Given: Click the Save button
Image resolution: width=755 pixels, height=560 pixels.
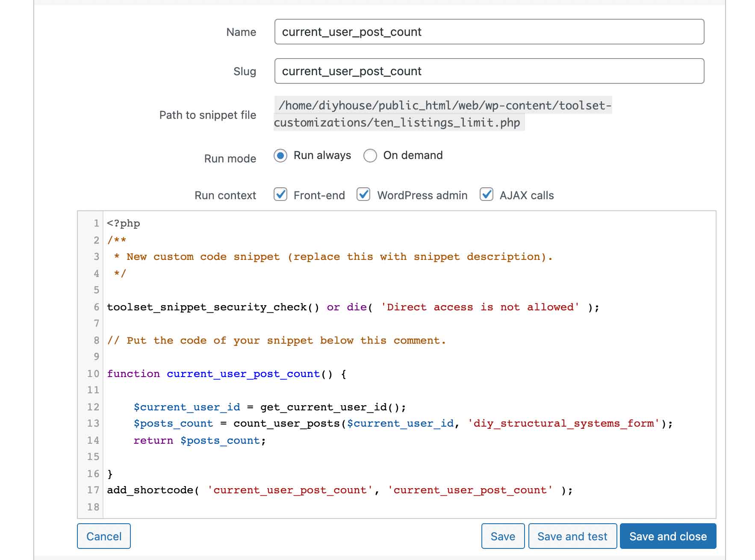Looking at the screenshot, I should tap(503, 536).
